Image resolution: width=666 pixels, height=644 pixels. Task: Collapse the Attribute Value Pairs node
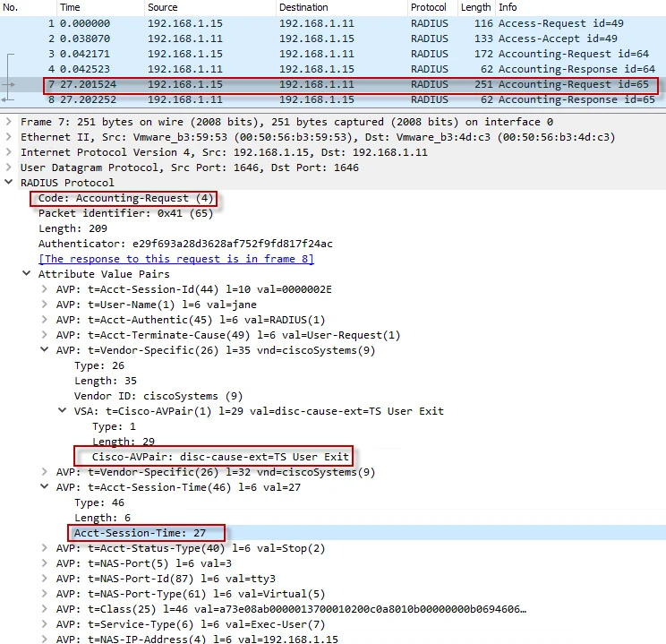click(27, 274)
